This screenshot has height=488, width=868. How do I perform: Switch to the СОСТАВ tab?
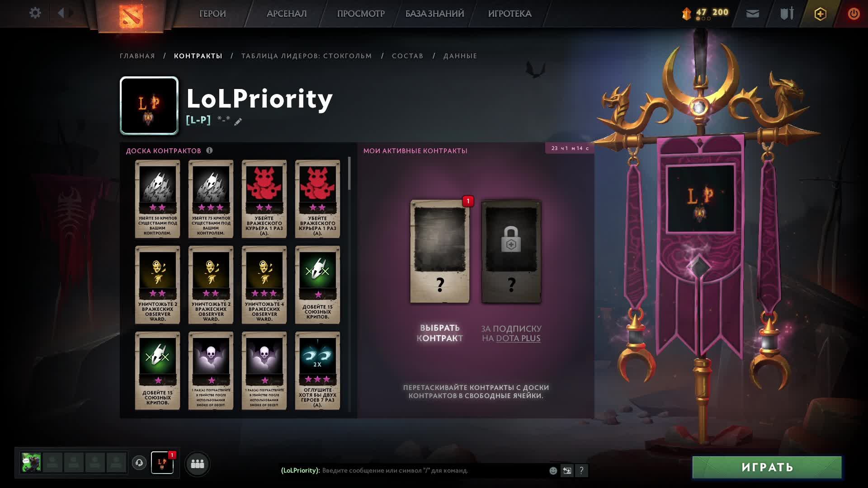coord(407,56)
